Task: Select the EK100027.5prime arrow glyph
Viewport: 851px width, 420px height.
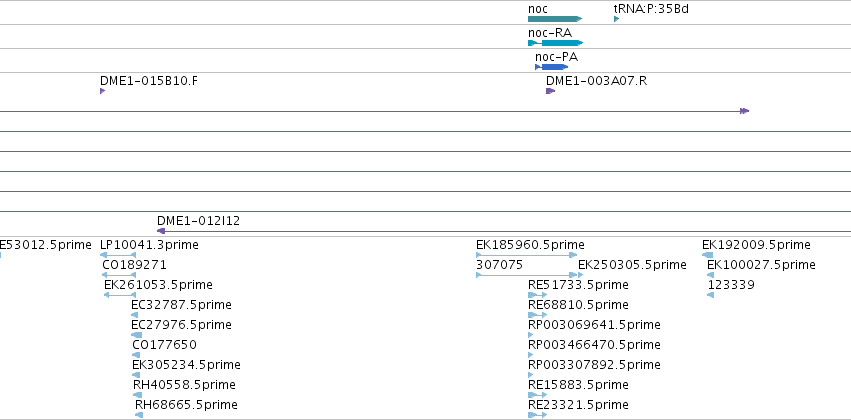Action: pyautogui.click(x=710, y=275)
